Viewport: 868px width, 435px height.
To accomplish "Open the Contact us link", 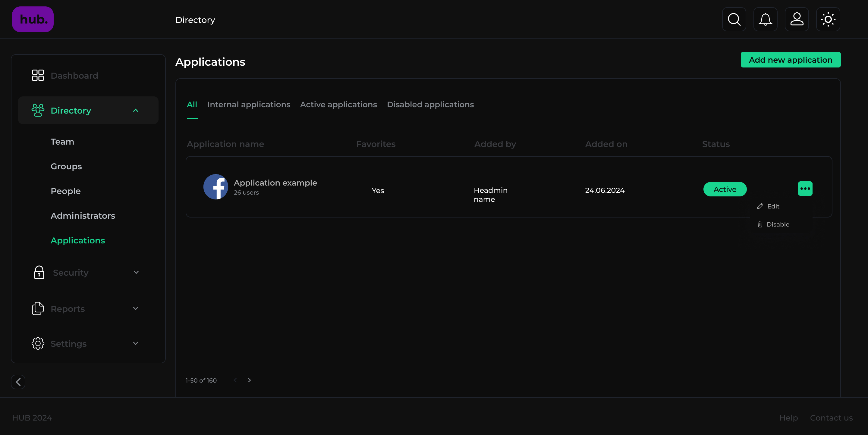I will [x=831, y=418].
